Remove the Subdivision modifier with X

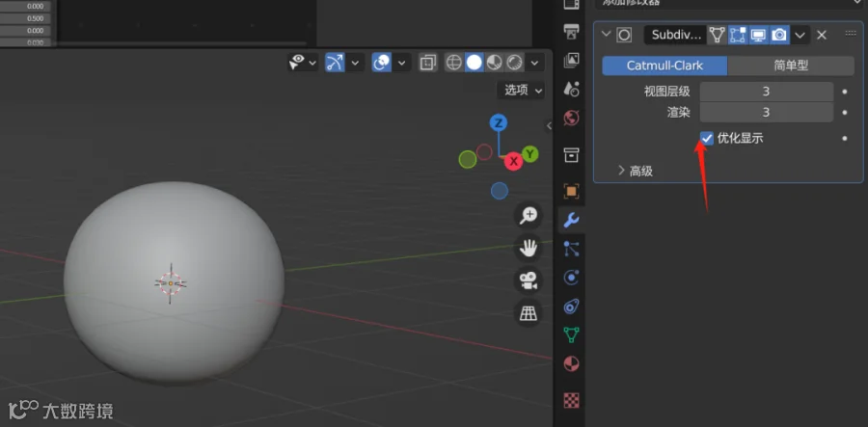click(822, 36)
